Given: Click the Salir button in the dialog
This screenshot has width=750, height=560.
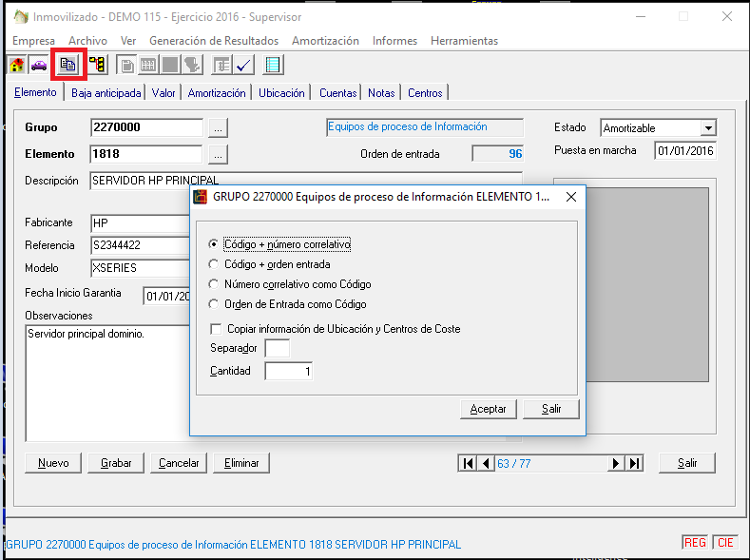Looking at the screenshot, I should pyautogui.click(x=551, y=409).
